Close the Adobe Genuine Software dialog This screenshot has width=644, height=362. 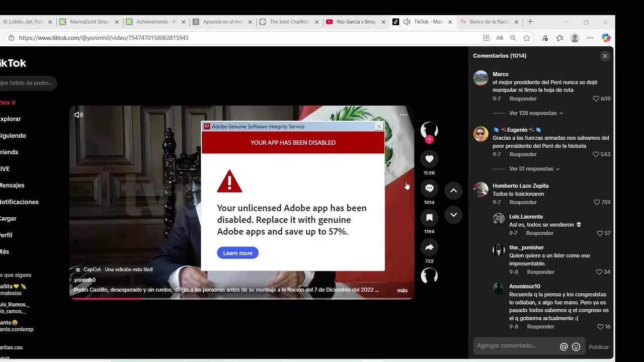379,126
